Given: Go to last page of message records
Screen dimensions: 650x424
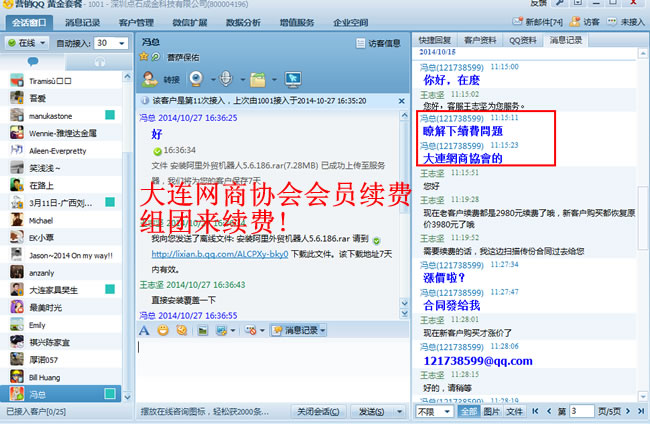Looking at the screenshot, I should click(x=641, y=411).
